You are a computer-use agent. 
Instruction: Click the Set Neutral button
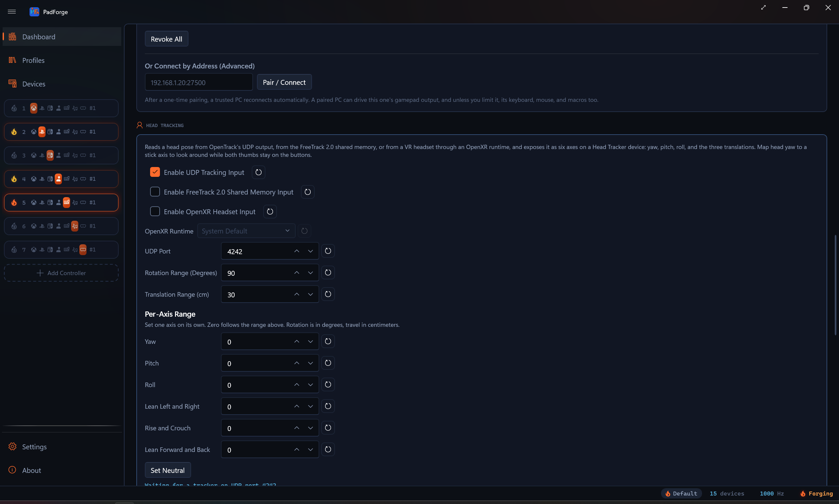click(x=168, y=470)
